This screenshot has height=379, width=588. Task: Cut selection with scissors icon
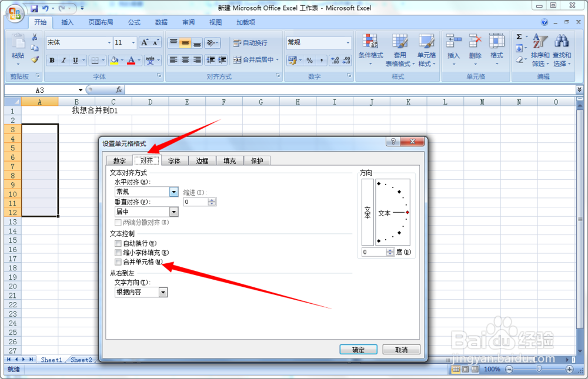(35, 37)
